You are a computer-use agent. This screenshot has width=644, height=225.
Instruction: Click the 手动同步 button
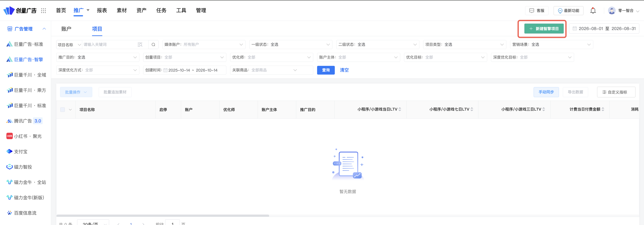546,92
